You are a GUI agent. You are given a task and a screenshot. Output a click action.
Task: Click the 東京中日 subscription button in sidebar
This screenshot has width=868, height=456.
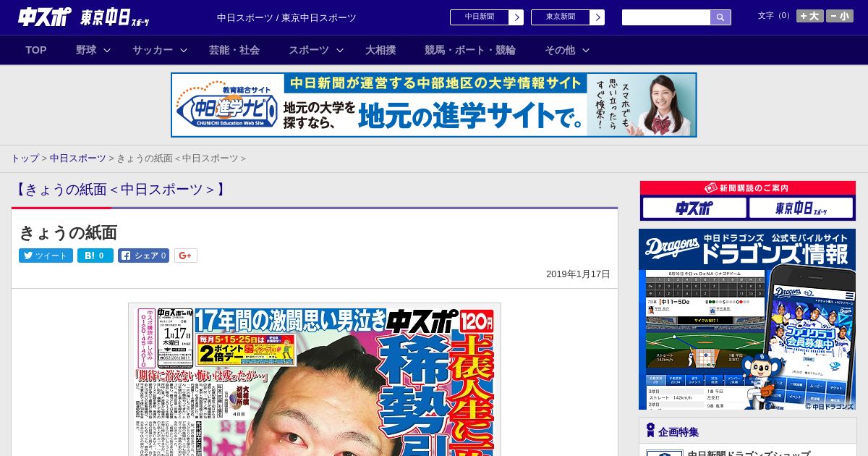point(801,208)
